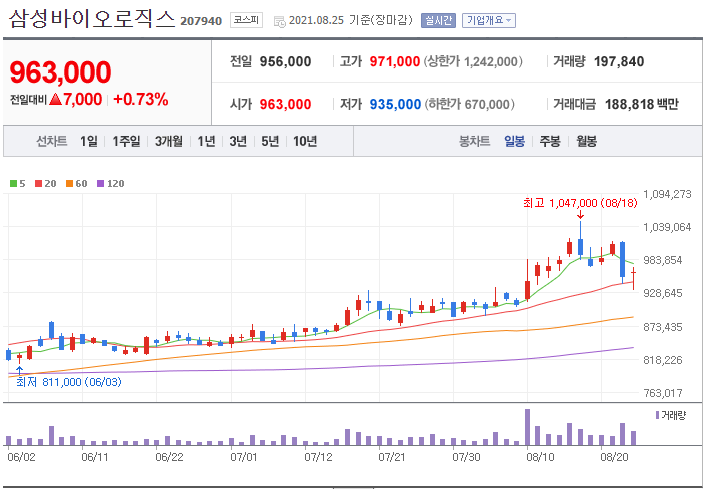Image resolution: width=703 pixels, height=489 pixels.
Task: Click the red up-triangle change icon
Action: [x=55, y=99]
